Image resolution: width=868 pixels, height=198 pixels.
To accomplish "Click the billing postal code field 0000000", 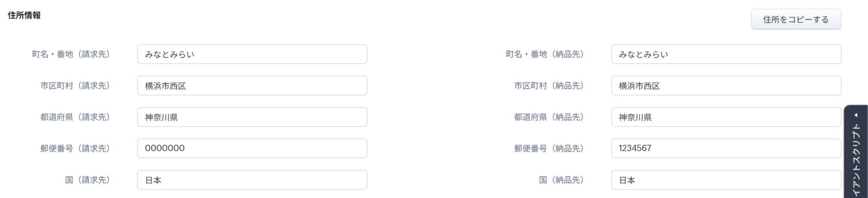I will pyautogui.click(x=252, y=148).
